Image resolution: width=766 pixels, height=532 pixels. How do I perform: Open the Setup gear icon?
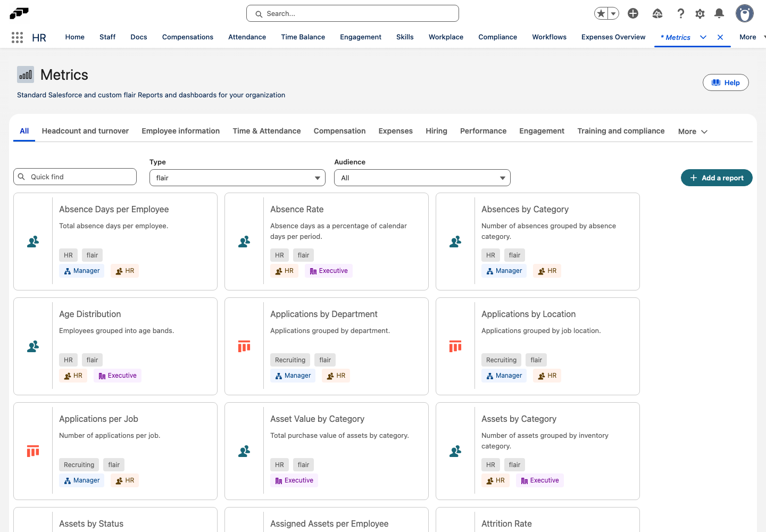700,13
